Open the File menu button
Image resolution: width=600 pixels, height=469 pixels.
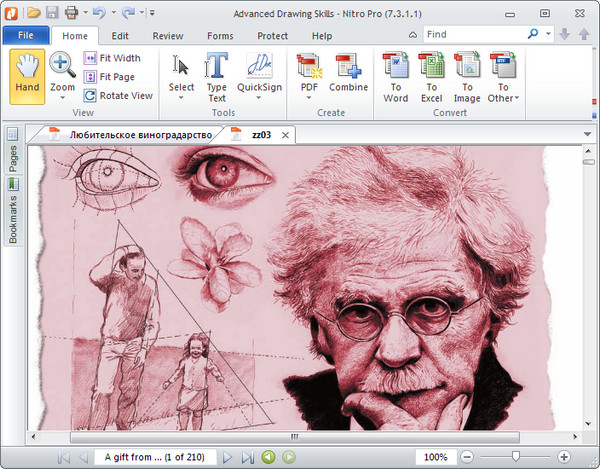coord(25,36)
